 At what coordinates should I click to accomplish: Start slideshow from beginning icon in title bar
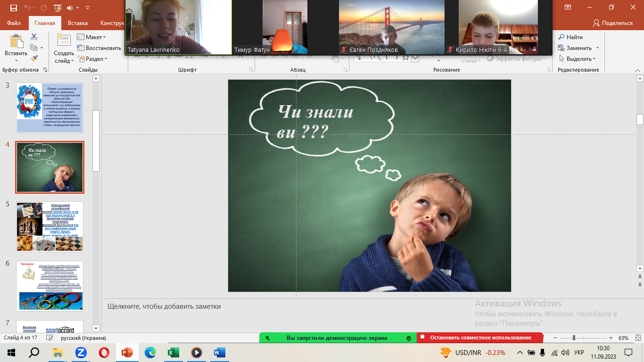(58, 8)
